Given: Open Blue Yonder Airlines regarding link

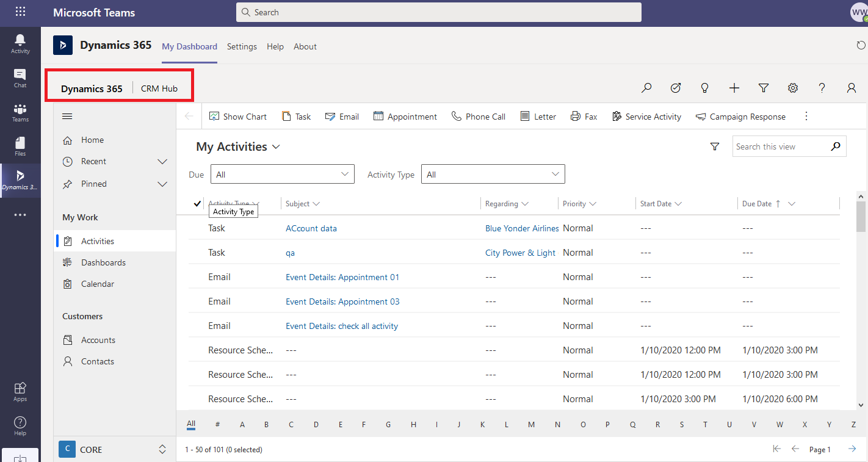Looking at the screenshot, I should pos(522,228).
